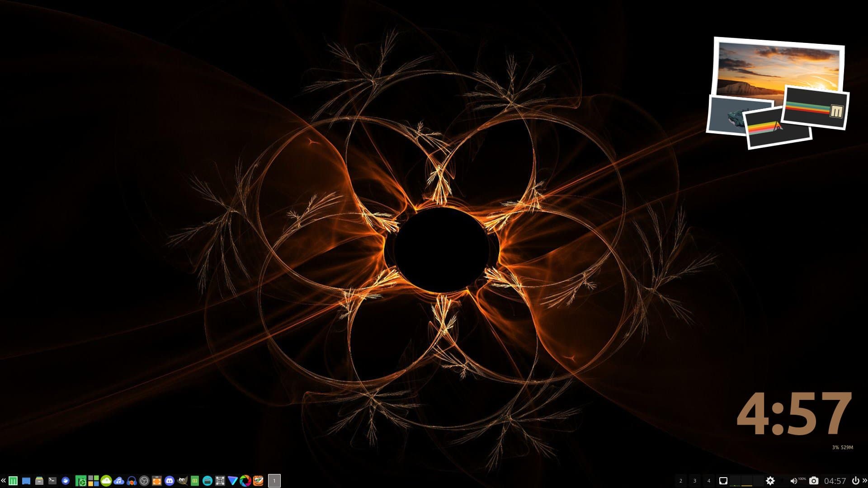Collapse the panel with left double-chevron

tap(3, 481)
